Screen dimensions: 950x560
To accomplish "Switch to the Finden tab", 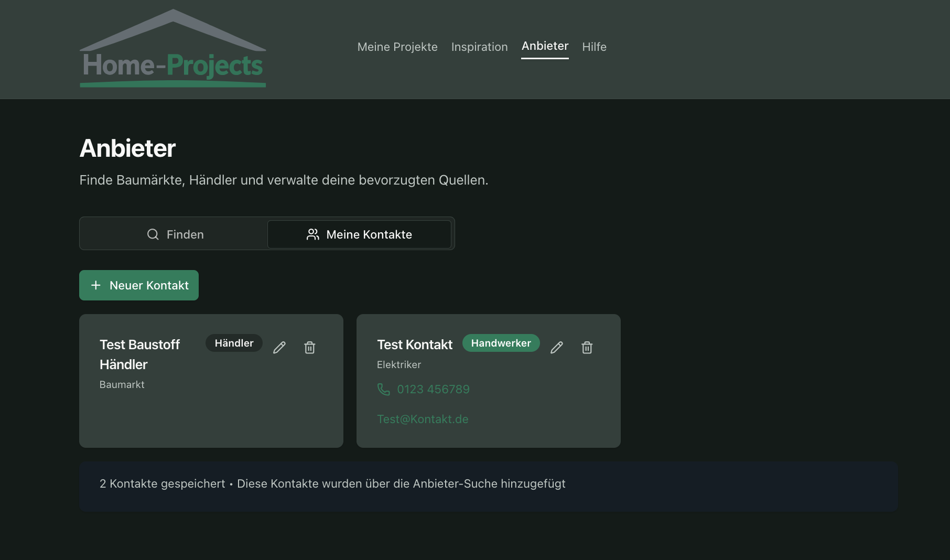I will [x=175, y=234].
